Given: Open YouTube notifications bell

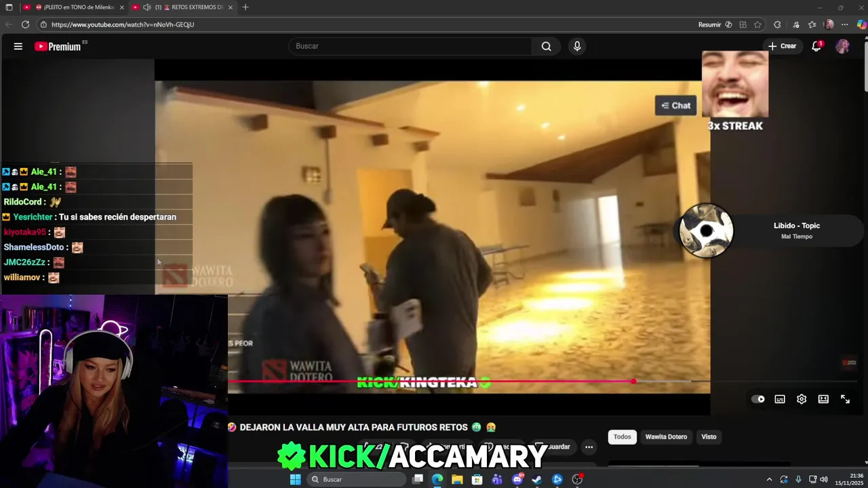Looking at the screenshot, I should click(817, 46).
